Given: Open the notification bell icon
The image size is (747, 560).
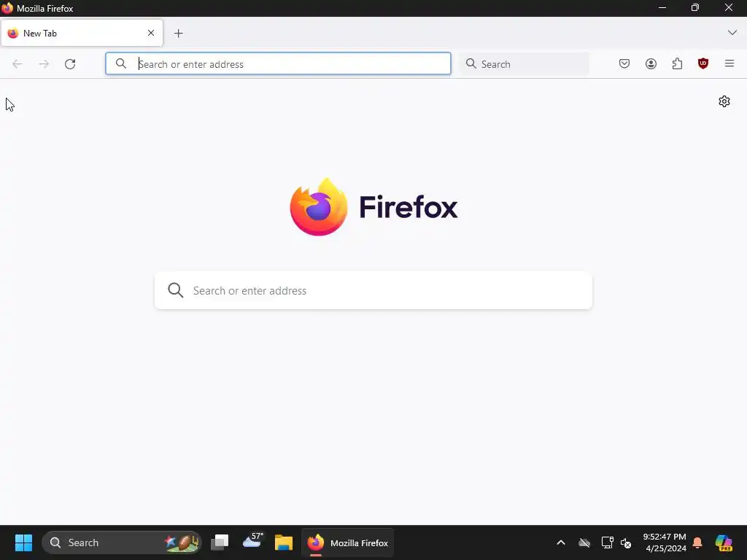Looking at the screenshot, I should coord(697,542).
